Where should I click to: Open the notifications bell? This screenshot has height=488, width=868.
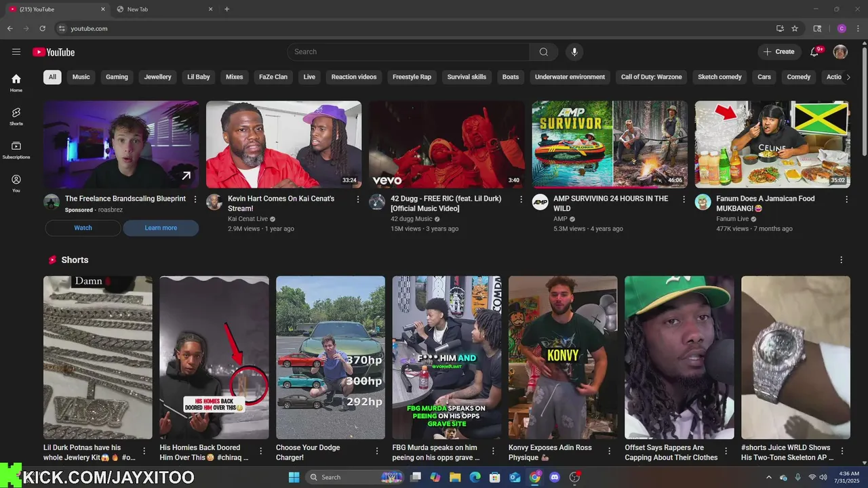point(814,52)
